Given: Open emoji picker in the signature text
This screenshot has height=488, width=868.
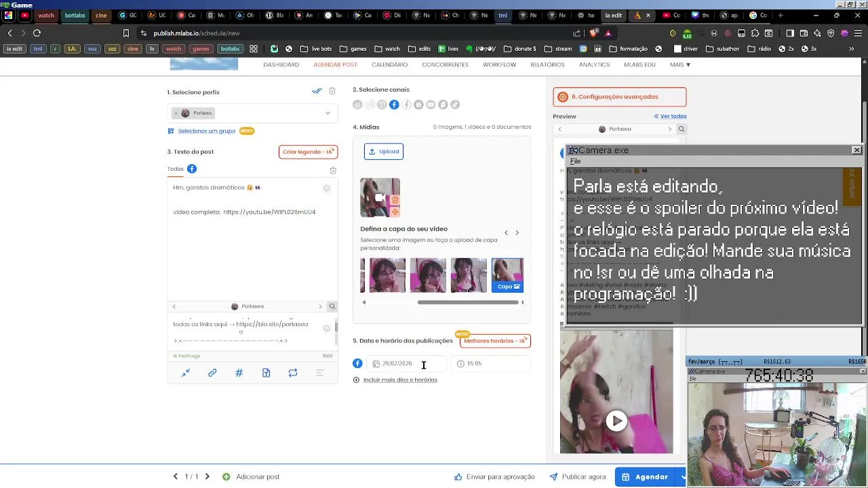Looking at the screenshot, I should [327, 329].
